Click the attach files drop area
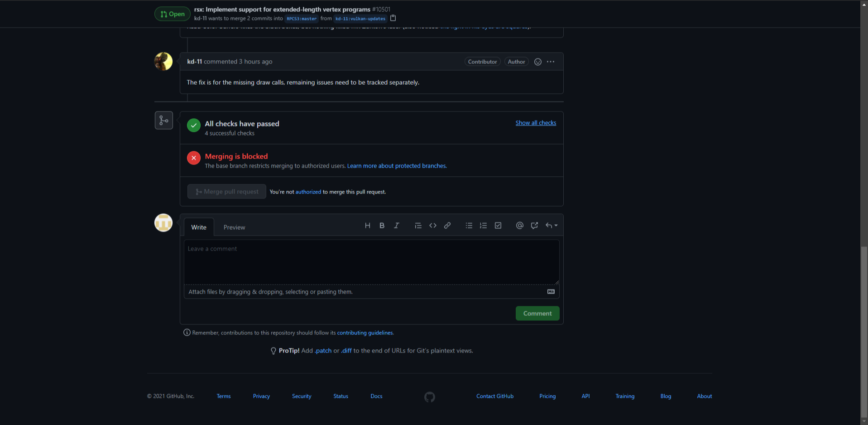 coord(372,292)
